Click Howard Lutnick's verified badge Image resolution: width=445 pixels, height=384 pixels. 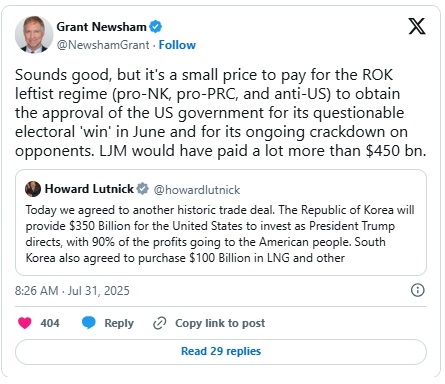coord(143,189)
